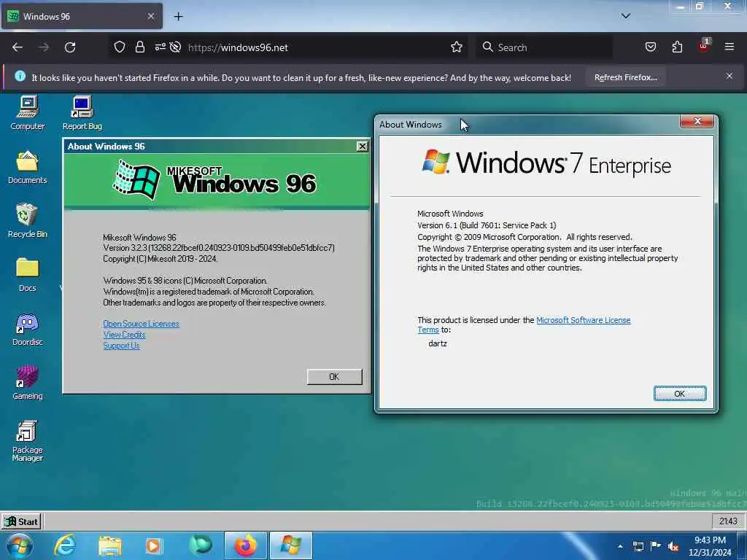Go back in Firefox
The width and height of the screenshot is (747, 560).
[x=18, y=47]
